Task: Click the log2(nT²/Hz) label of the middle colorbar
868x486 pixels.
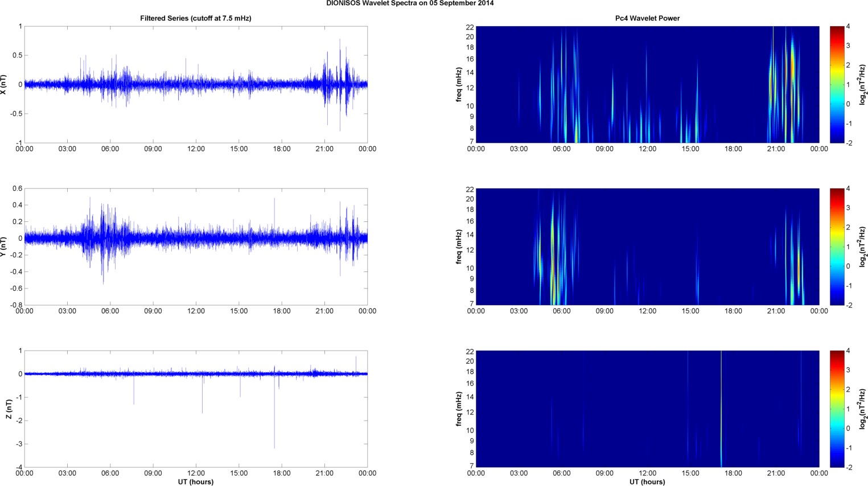Action: point(863,246)
